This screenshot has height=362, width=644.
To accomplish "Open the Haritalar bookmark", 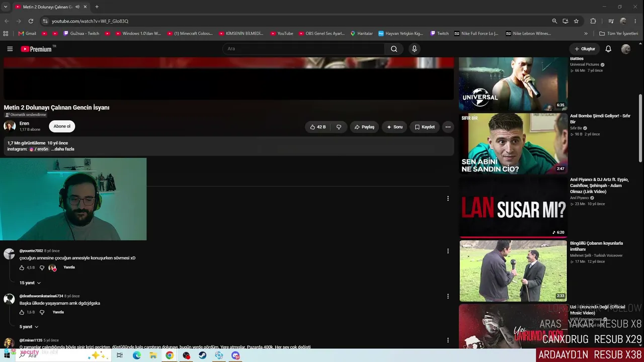I will 361,34.
